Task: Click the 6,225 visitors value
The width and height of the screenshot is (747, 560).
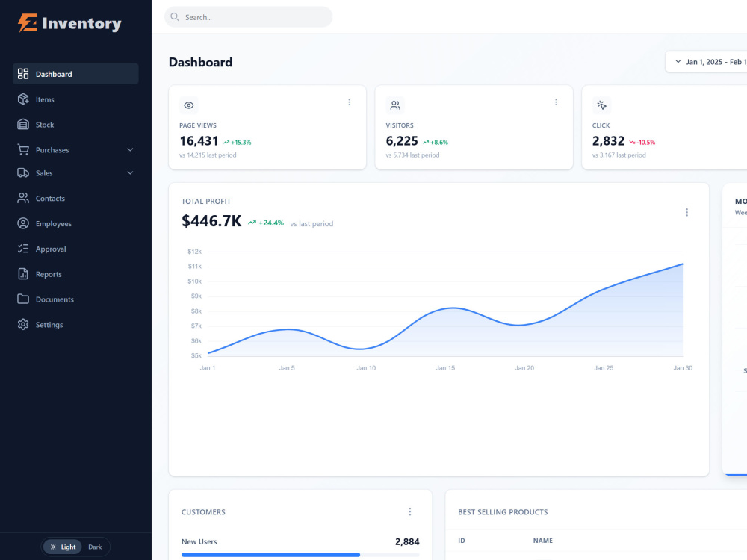Action: [x=402, y=141]
